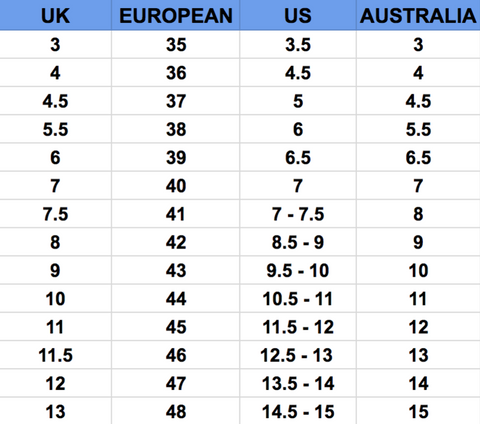Select the US cell reading 10.5 - 11
Viewport: 480px width, 424px height.
click(x=298, y=298)
